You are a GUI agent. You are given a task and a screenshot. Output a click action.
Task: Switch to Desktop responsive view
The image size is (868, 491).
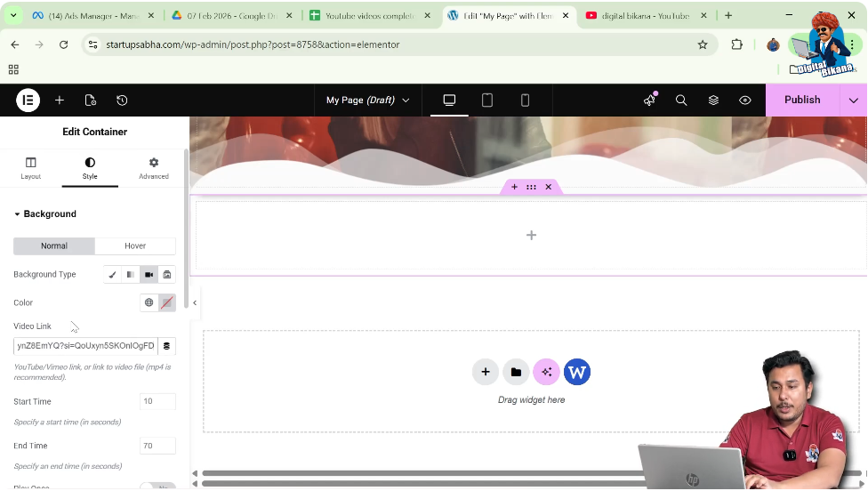449,101
